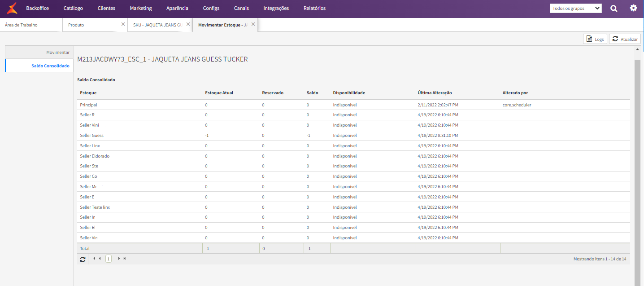Go to last page of grid
Image resolution: width=644 pixels, height=286 pixels.
(125, 259)
